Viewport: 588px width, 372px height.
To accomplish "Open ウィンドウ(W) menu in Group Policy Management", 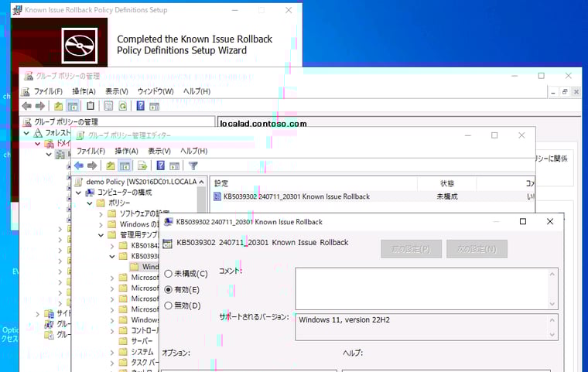I will pos(156,91).
